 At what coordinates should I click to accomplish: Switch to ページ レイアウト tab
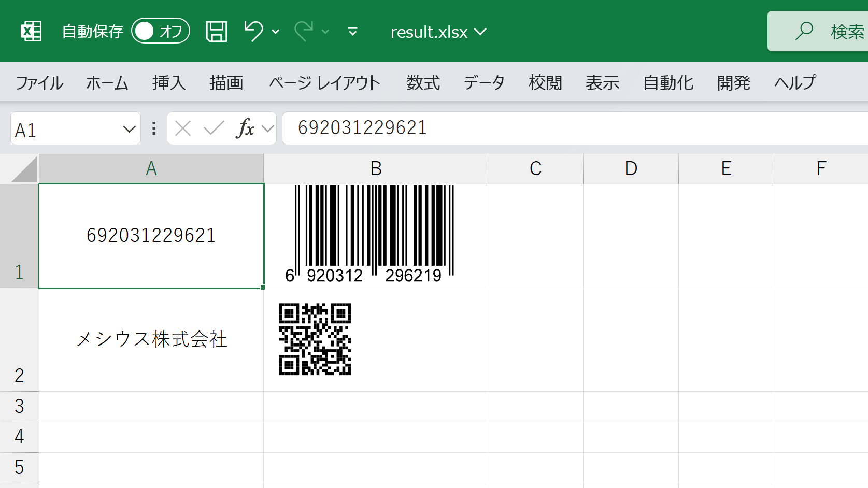coord(325,82)
